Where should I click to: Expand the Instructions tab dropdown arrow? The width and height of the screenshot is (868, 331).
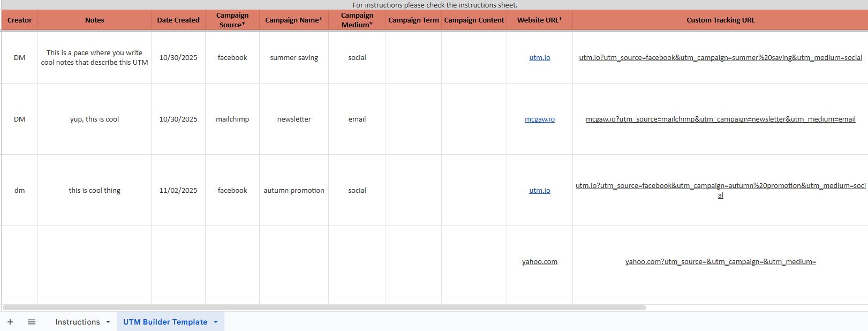pos(108,322)
